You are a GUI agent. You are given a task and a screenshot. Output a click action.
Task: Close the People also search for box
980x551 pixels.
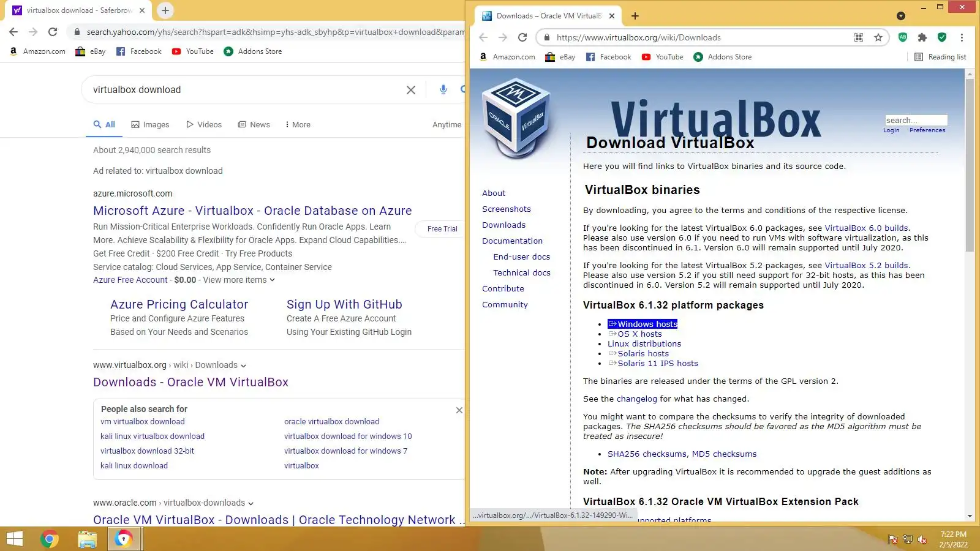459,410
